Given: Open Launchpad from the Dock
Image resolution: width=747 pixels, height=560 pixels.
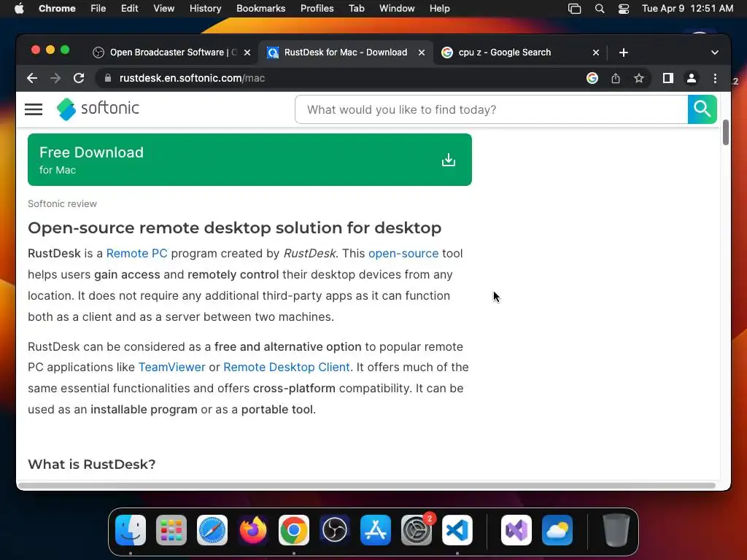Looking at the screenshot, I should point(171,530).
